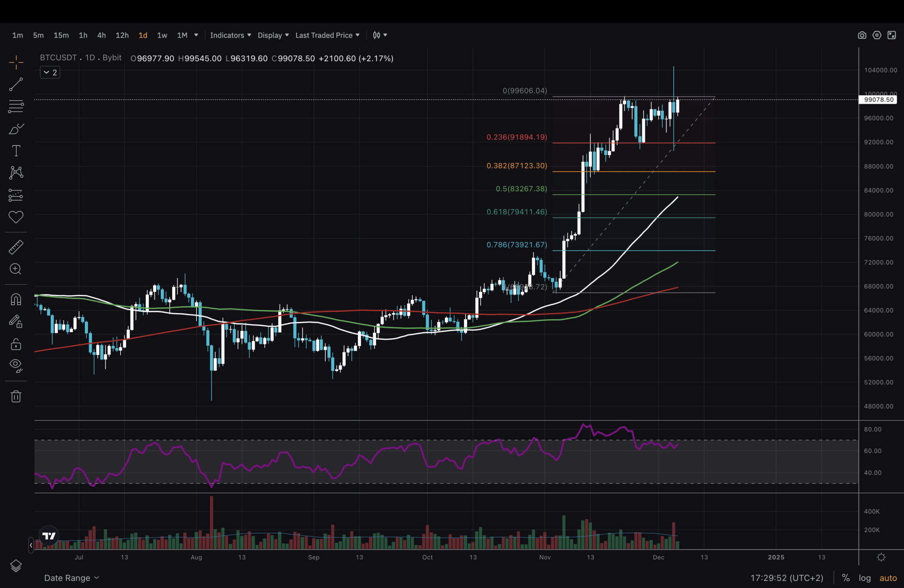This screenshot has height=588, width=904.
Task: Select the 0.786(73921.67) Fibonacci level label
Action: tap(517, 245)
